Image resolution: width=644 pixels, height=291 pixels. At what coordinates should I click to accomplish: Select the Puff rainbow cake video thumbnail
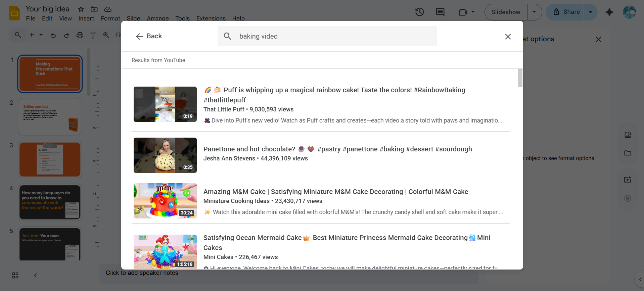[x=165, y=104]
